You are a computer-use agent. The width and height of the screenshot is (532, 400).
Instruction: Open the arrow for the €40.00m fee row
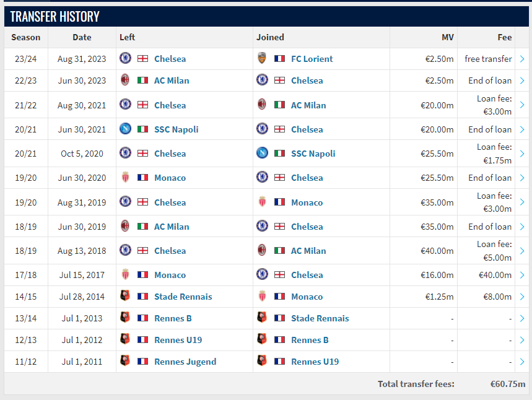click(x=522, y=275)
